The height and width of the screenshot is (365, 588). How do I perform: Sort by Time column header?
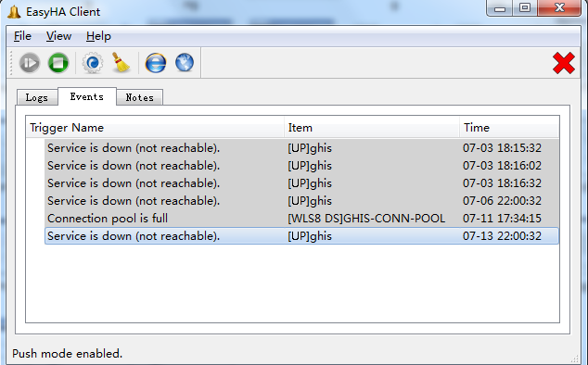click(x=509, y=128)
